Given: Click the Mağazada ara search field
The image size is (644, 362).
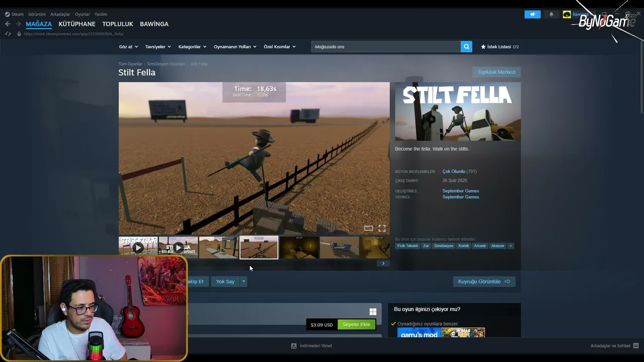Looking at the screenshot, I should tap(386, 47).
